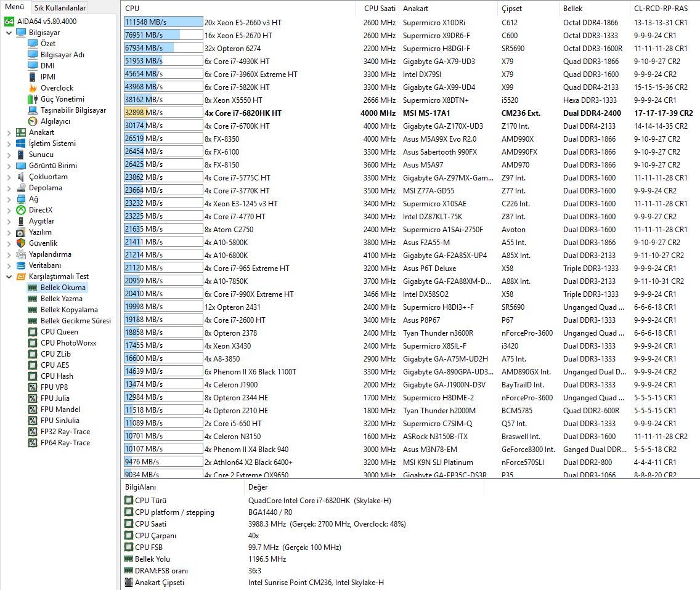This screenshot has width=700, height=590.
Task: Sort by CPU Saati column header
Action: click(376, 8)
